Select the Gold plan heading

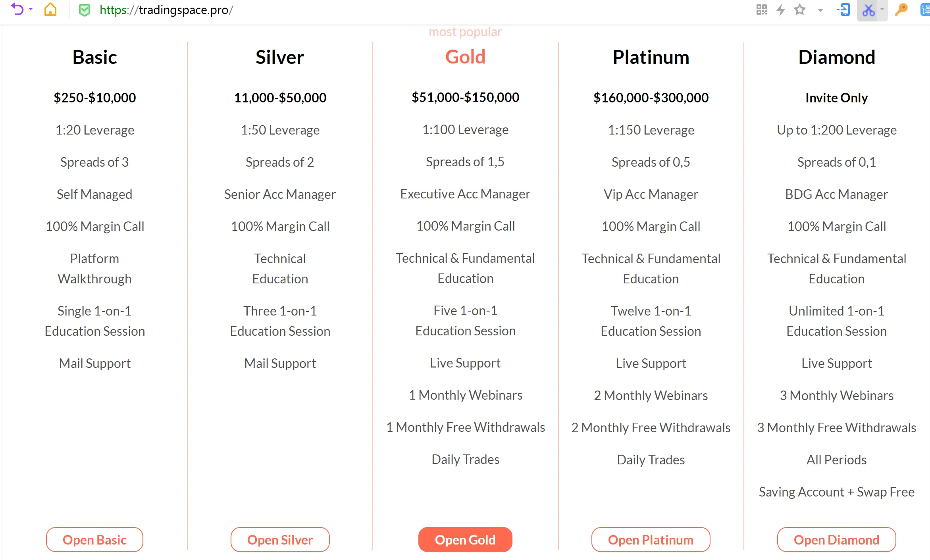465,57
